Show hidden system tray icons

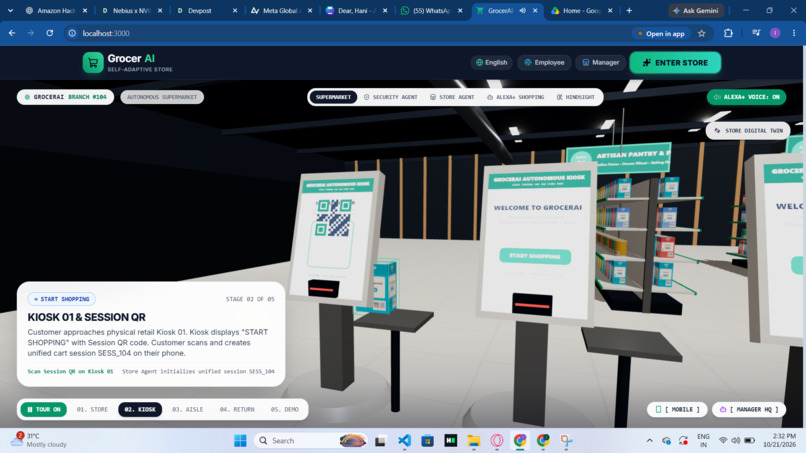(x=650, y=441)
